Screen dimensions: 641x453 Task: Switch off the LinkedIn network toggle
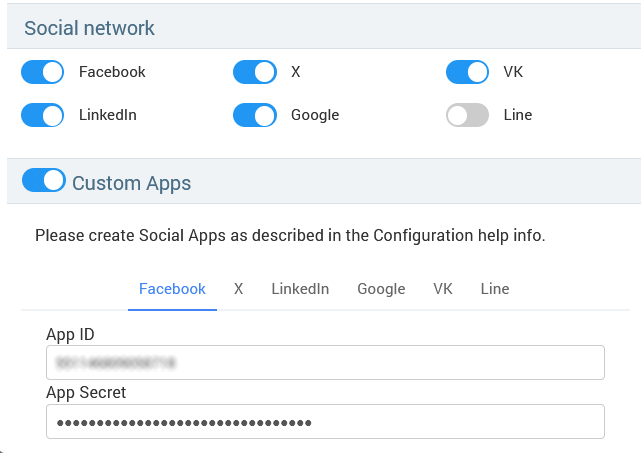coord(42,115)
